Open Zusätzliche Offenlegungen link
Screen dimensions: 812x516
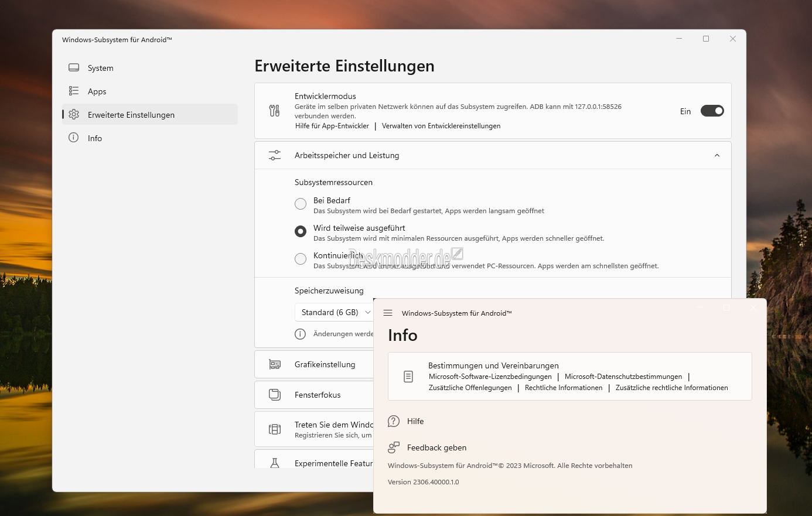click(470, 388)
